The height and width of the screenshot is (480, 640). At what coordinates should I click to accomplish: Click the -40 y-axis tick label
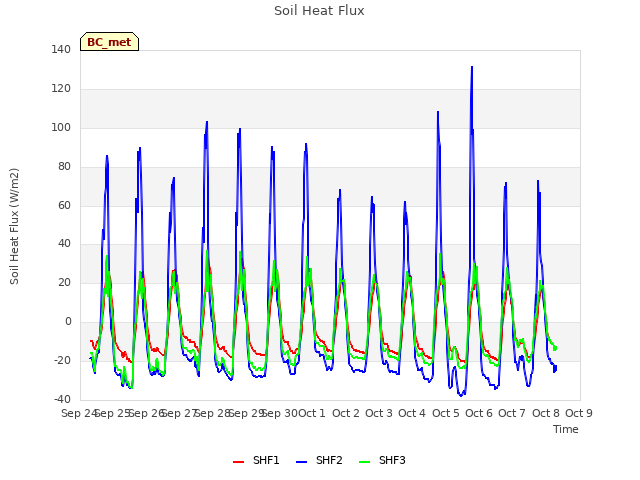(x=62, y=399)
